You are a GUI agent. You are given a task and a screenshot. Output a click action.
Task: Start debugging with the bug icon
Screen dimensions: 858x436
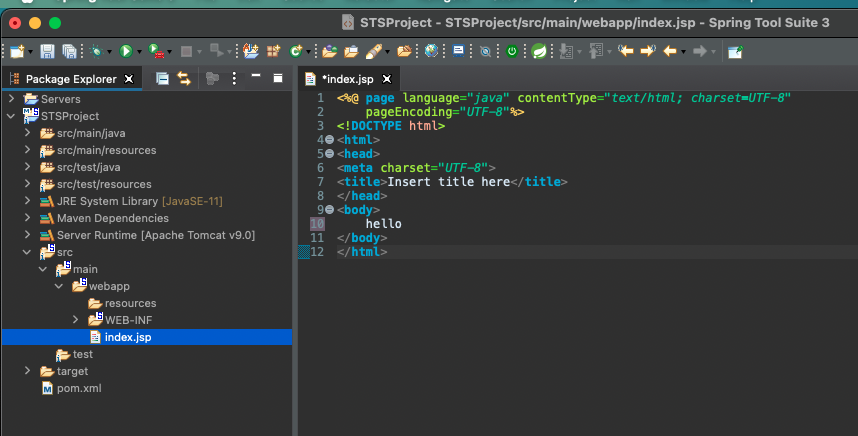pos(97,51)
